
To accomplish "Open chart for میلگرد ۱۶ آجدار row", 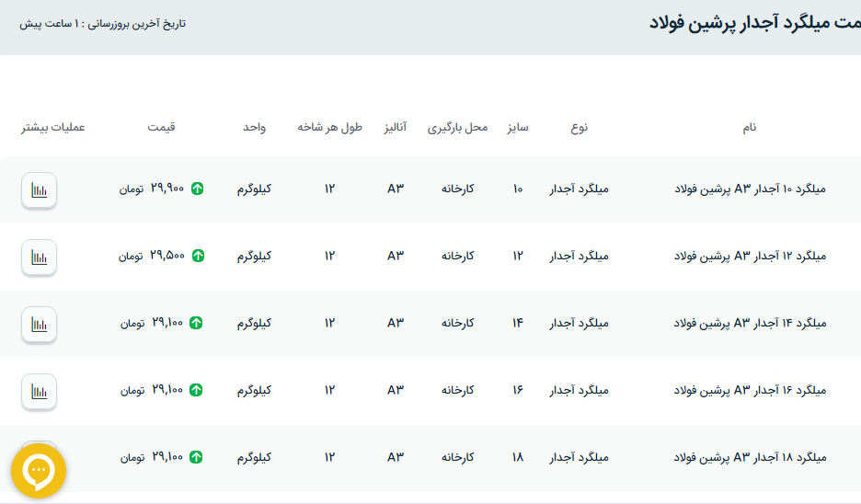I will (x=39, y=392).
